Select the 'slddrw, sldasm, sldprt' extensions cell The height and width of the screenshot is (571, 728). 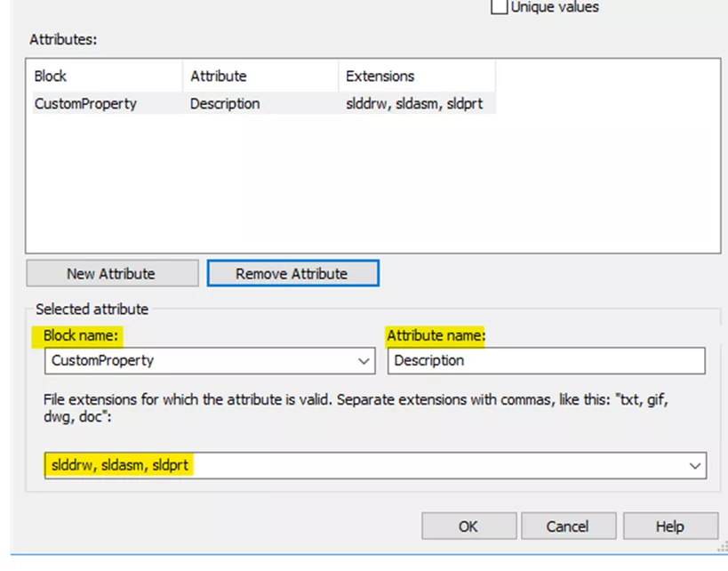tap(414, 103)
